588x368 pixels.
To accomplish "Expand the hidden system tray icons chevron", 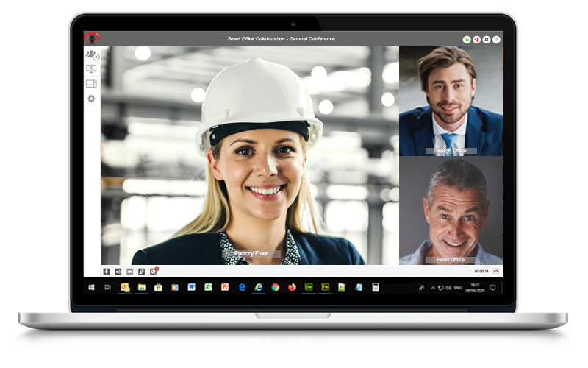I will (432, 287).
